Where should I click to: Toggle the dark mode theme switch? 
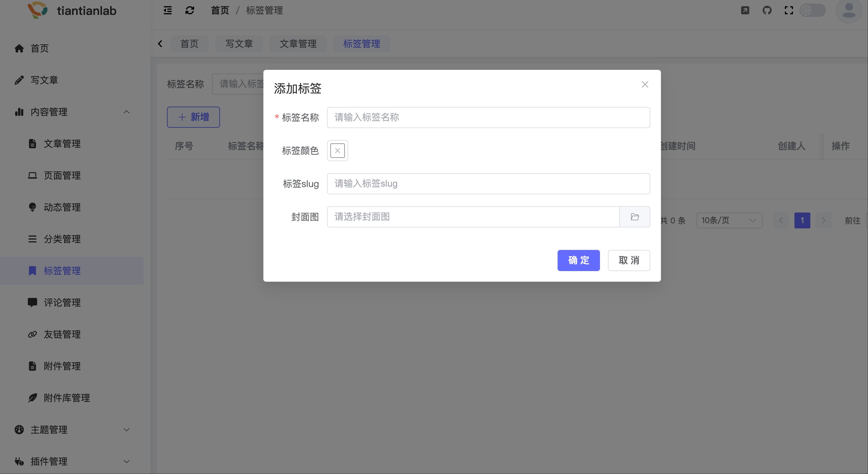[x=812, y=11]
